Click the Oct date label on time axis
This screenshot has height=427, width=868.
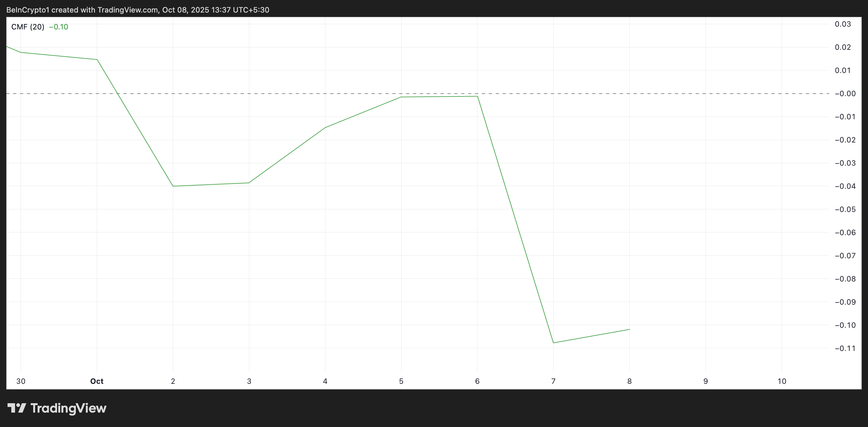[x=97, y=381]
